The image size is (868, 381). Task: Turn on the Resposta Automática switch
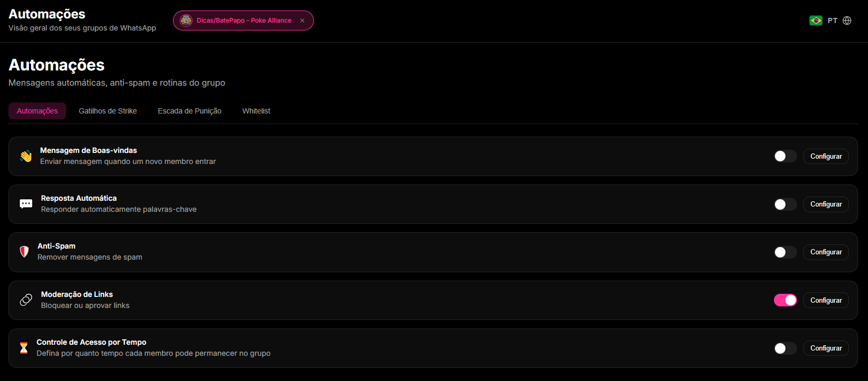click(x=785, y=204)
